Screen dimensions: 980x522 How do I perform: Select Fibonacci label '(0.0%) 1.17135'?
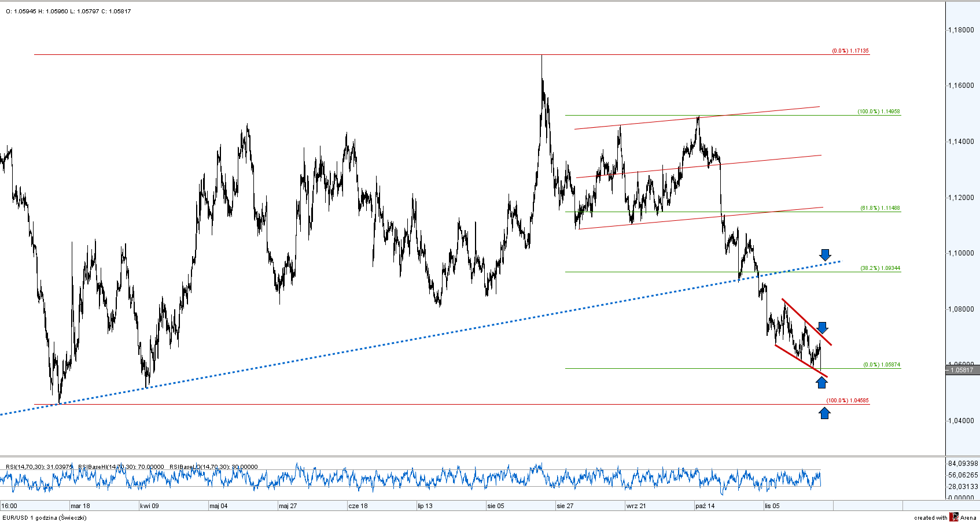[850, 51]
